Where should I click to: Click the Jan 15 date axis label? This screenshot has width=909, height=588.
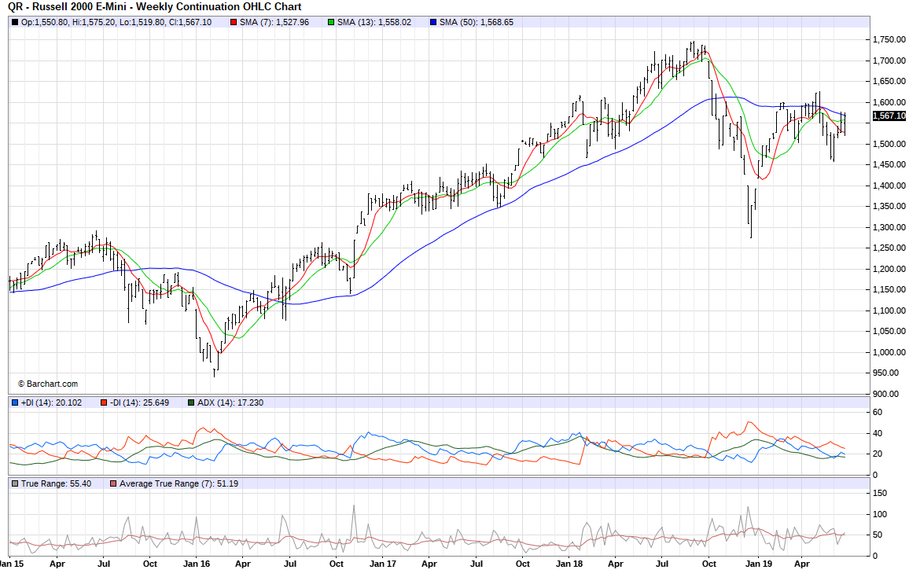coord(10,564)
